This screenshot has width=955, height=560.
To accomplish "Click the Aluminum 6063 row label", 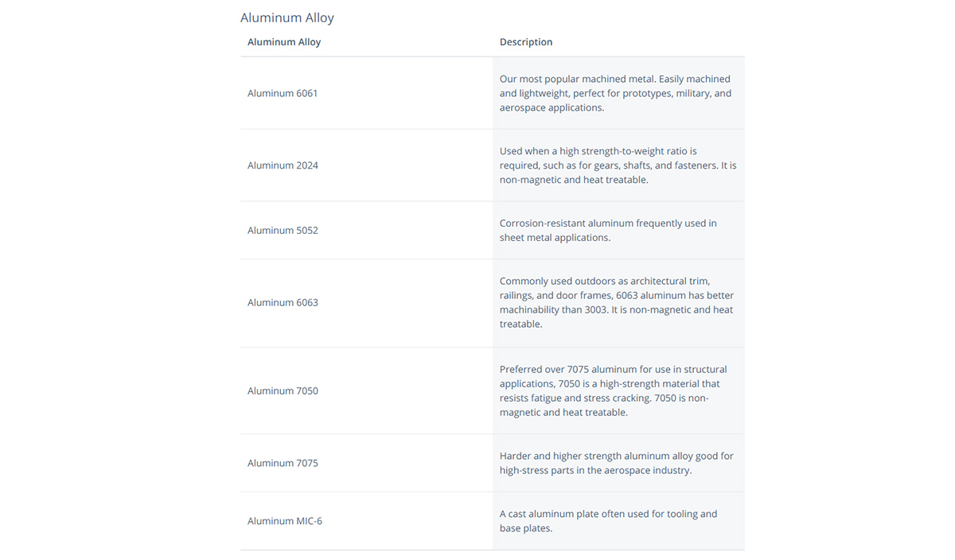I will (283, 303).
